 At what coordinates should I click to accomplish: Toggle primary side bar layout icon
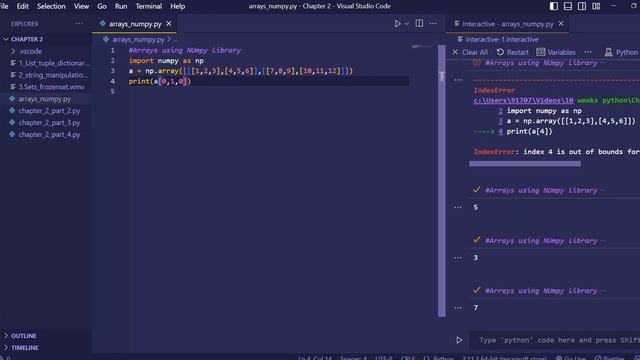(x=553, y=6)
